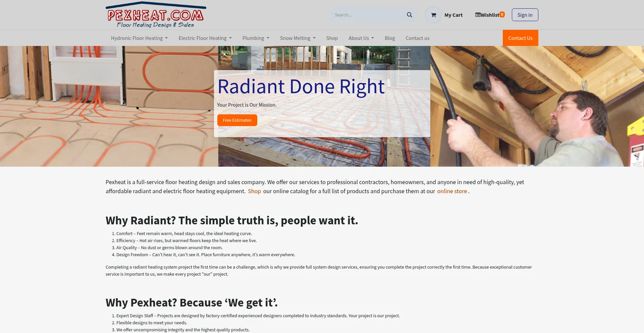This screenshot has height=333, width=644.
Task: Click the 'Efficiency – Hot air rises' list item
Action: 186,240
